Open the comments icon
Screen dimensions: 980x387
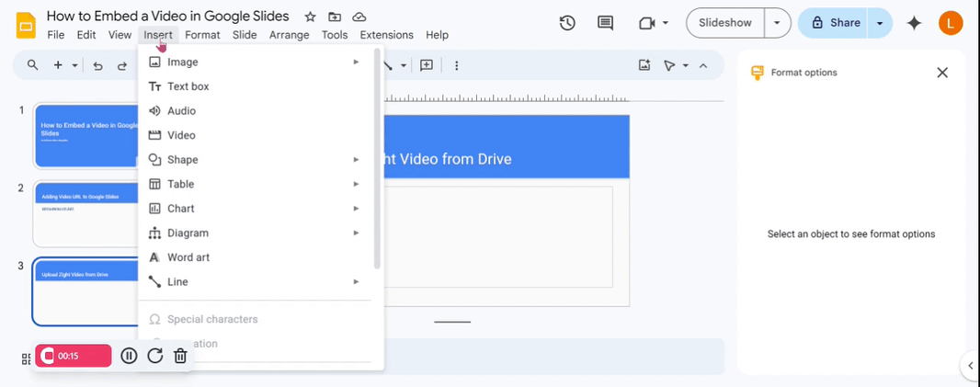[605, 23]
